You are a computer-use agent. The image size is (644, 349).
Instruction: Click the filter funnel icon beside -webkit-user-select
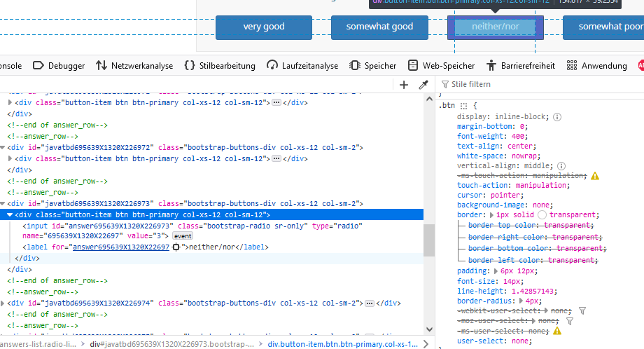point(582,310)
